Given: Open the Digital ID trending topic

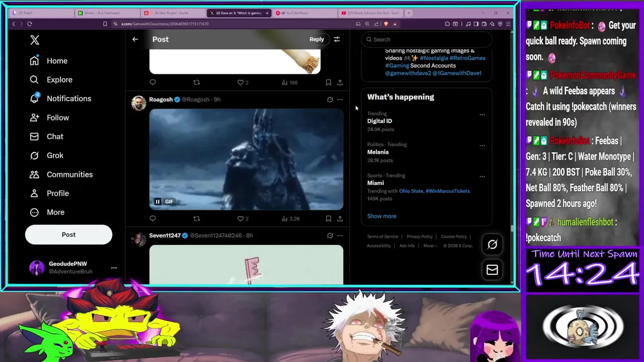Looking at the screenshot, I should (x=379, y=121).
